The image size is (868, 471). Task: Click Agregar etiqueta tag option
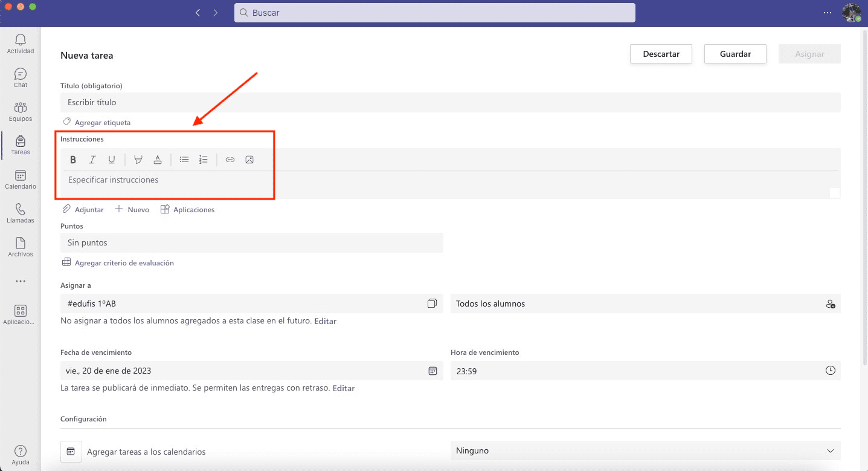(102, 123)
